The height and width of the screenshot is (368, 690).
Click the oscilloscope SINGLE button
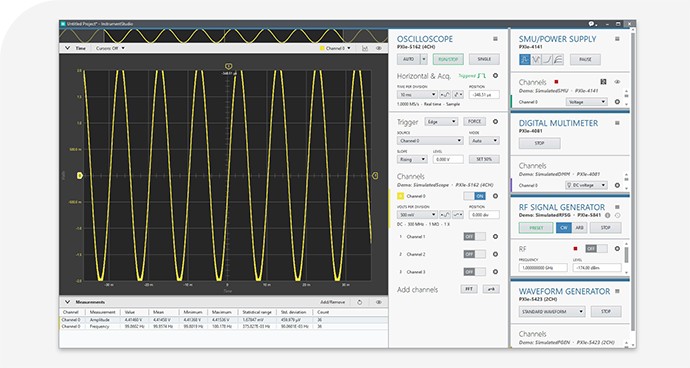click(484, 59)
